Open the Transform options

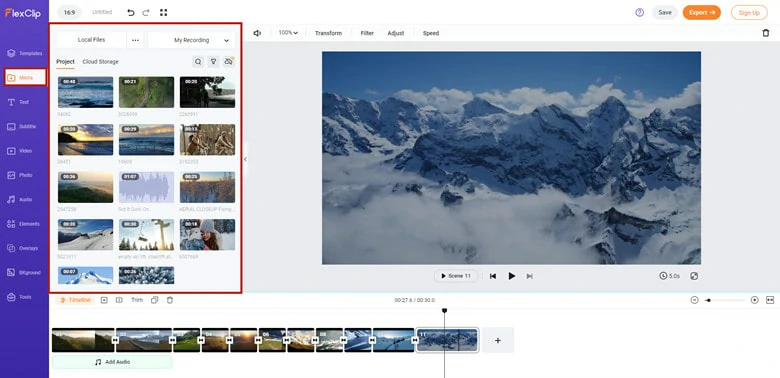pyautogui.click(x=328, y=33)
